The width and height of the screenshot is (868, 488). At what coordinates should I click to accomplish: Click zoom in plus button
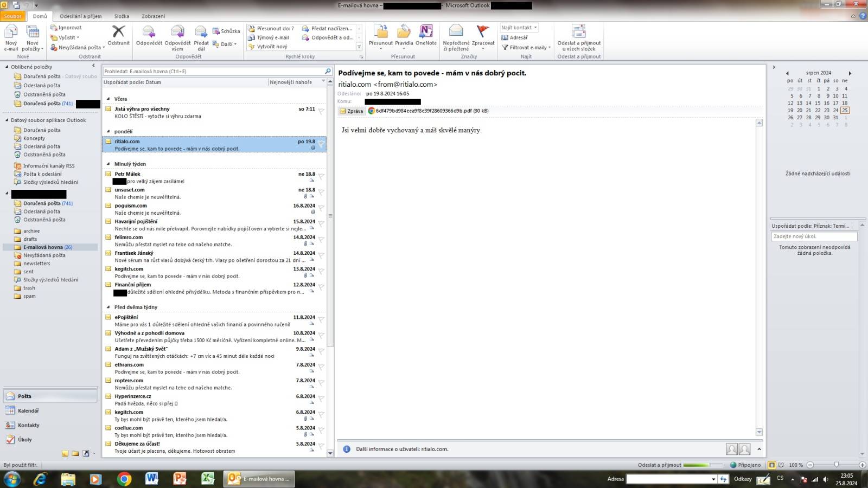[863, 465]
